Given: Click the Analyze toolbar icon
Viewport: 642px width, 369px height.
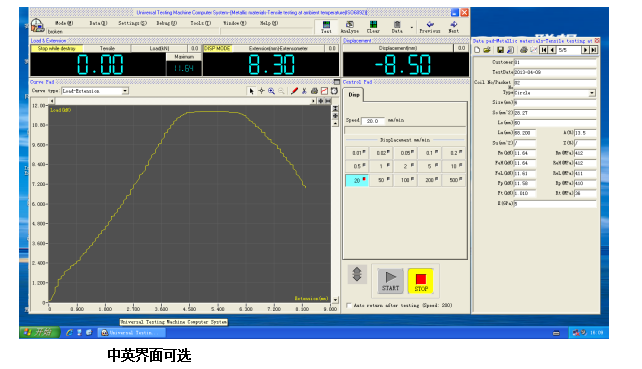Looking at the screenshot, I should tap(350, 27).
